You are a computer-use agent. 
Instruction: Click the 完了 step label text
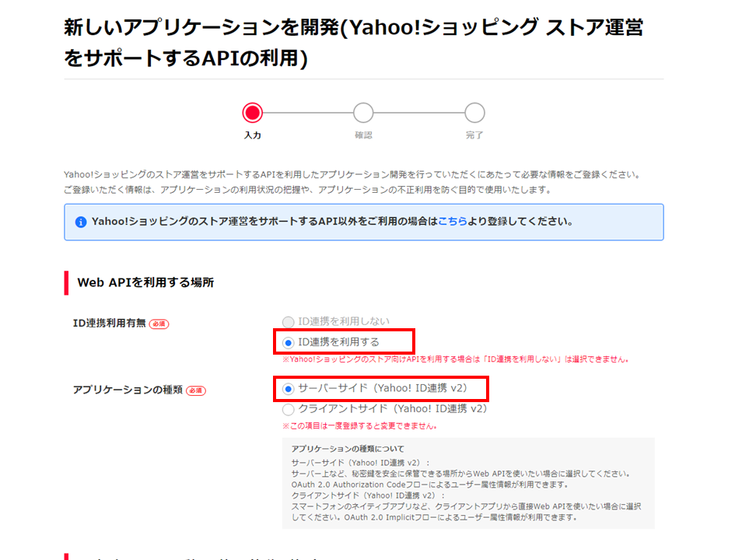pos(474,135)
